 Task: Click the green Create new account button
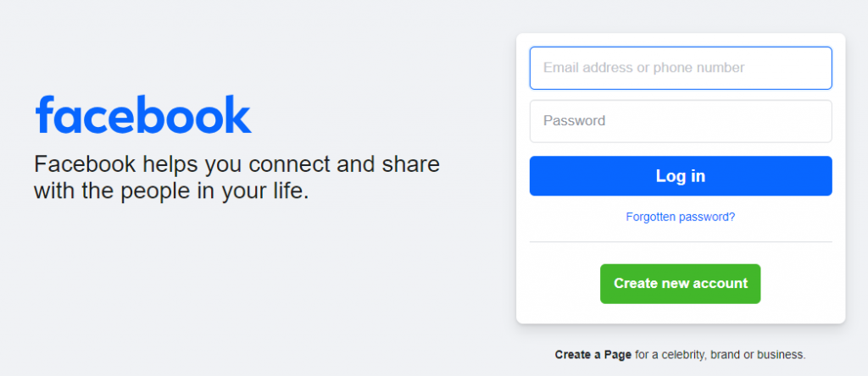[680, 284]
